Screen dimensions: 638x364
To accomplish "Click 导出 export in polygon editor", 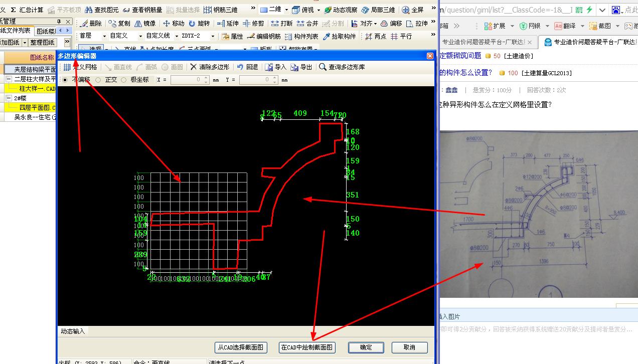I will pyautogui.click(x=301, y=67).
